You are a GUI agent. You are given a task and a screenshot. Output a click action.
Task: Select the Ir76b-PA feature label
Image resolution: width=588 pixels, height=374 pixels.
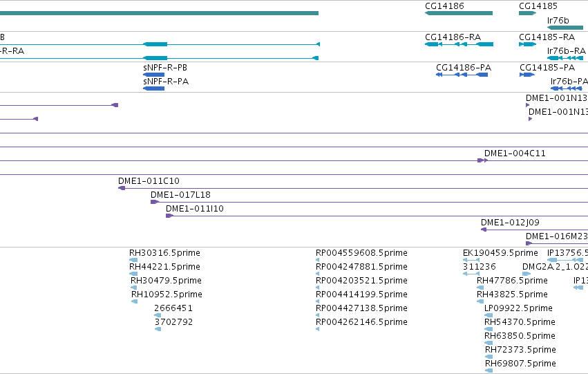coord(569,82)
